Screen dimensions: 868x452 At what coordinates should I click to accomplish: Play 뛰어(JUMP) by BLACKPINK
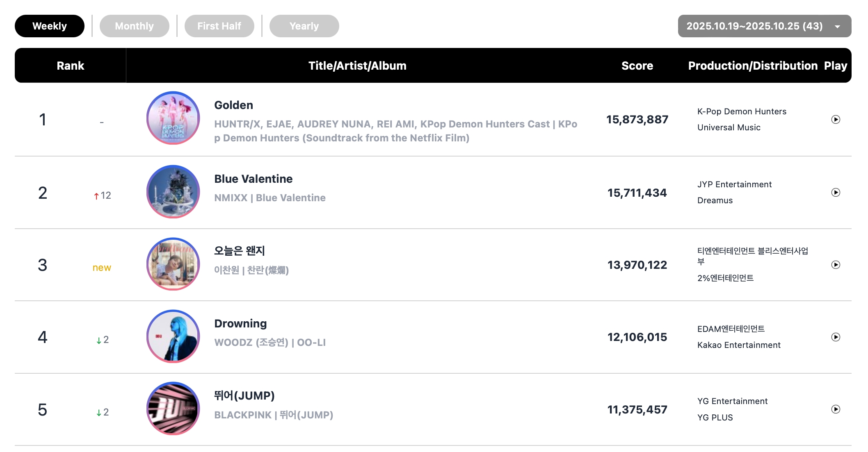pos(835,409)
